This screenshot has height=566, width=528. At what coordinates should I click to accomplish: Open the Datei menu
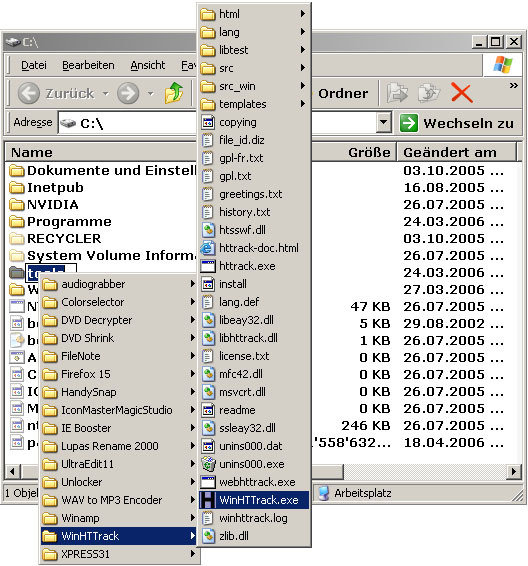(34, 65)
